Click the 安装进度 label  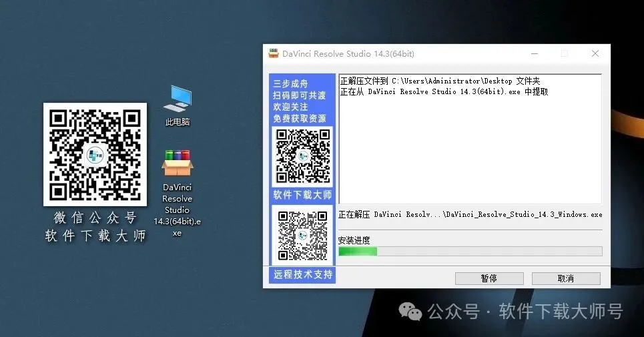[x=354, y=240]
